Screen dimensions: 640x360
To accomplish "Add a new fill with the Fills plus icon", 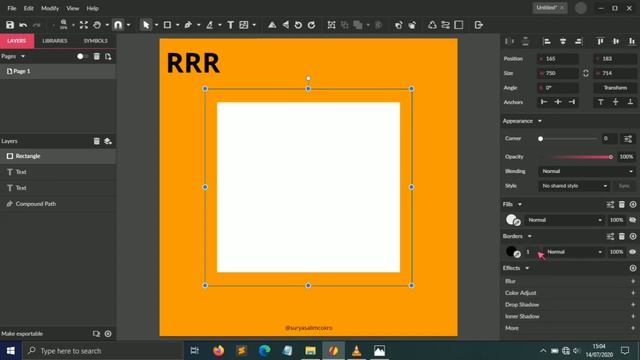I will [633, 204].
